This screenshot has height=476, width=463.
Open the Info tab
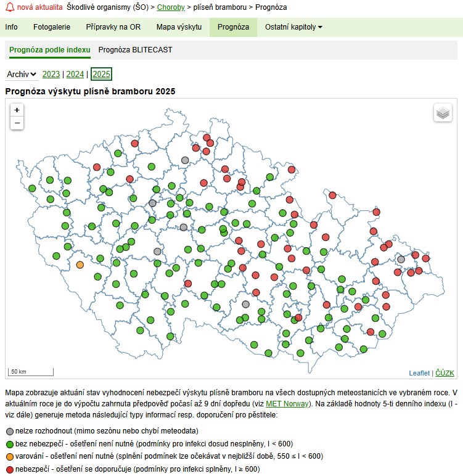11,27
